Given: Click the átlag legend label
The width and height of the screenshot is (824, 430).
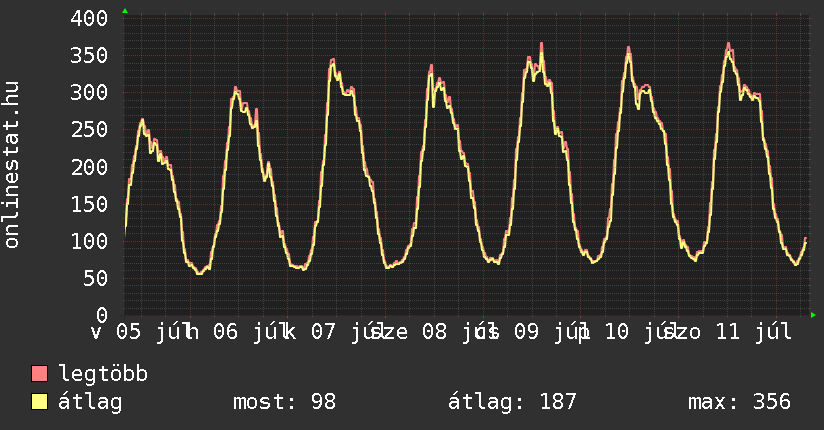Looking at the screenshot, I should (x=90, y=402).
